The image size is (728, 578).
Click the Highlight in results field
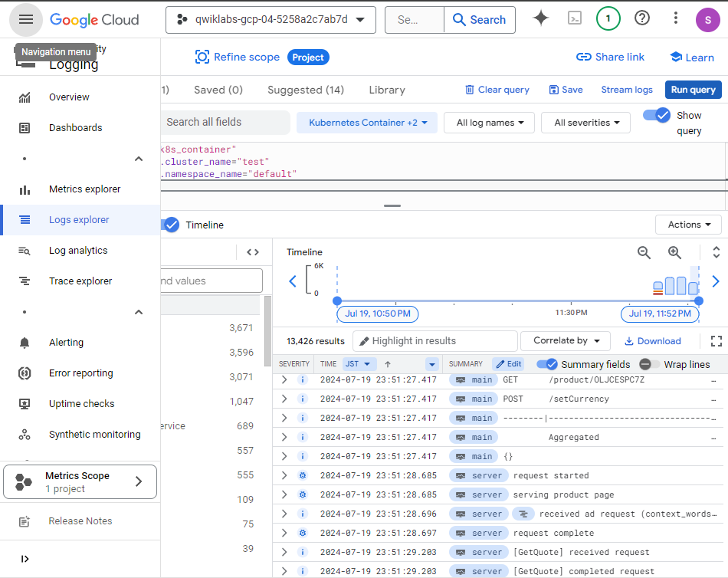[x=435, y=341]
